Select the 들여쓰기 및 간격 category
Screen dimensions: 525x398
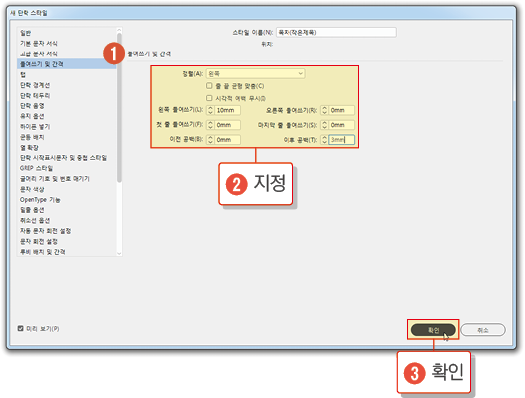(x=67, y=64)
